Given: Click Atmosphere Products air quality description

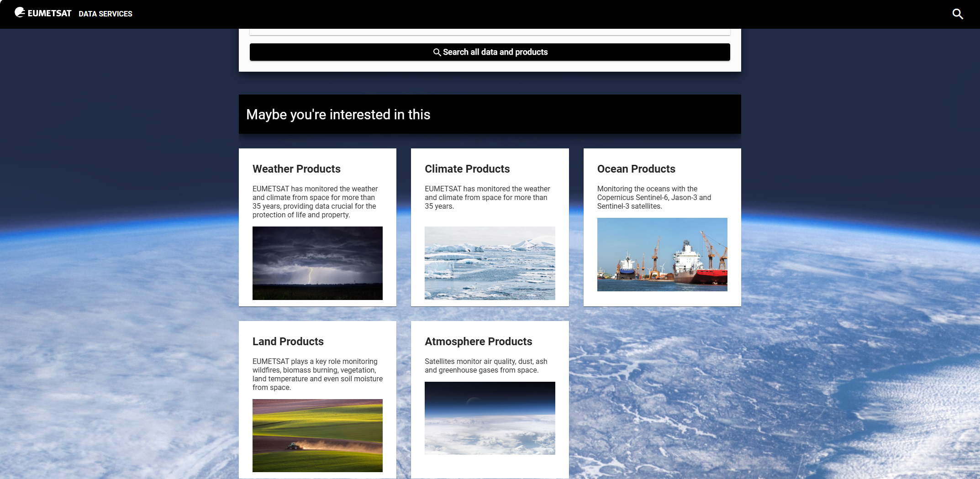Looking at the screenshot, I should pos(486,366).
